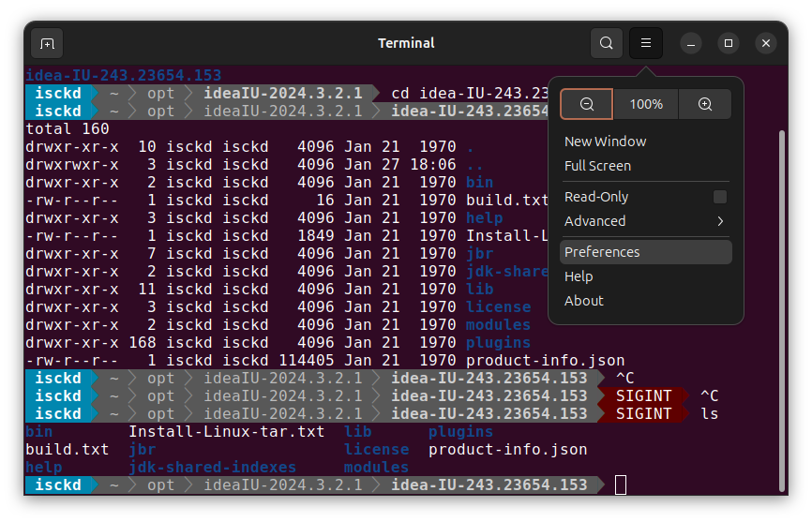
Task: Click 'plugins' directory in ls -l listing
Action: click(498, 342)
